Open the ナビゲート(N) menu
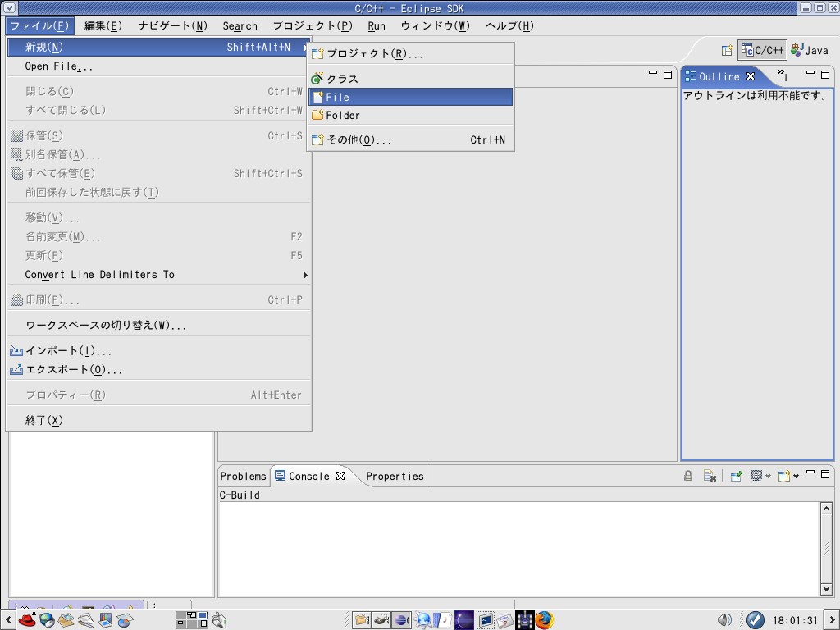 click(172, 25)
